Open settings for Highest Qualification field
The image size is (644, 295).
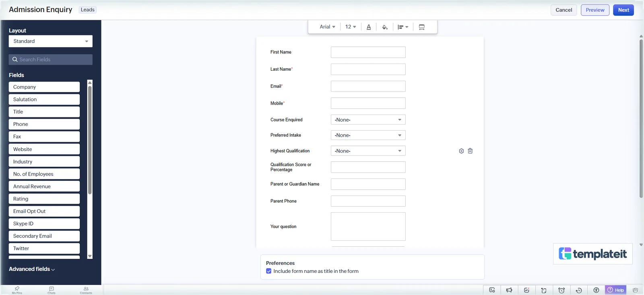(x=461, y=151)
